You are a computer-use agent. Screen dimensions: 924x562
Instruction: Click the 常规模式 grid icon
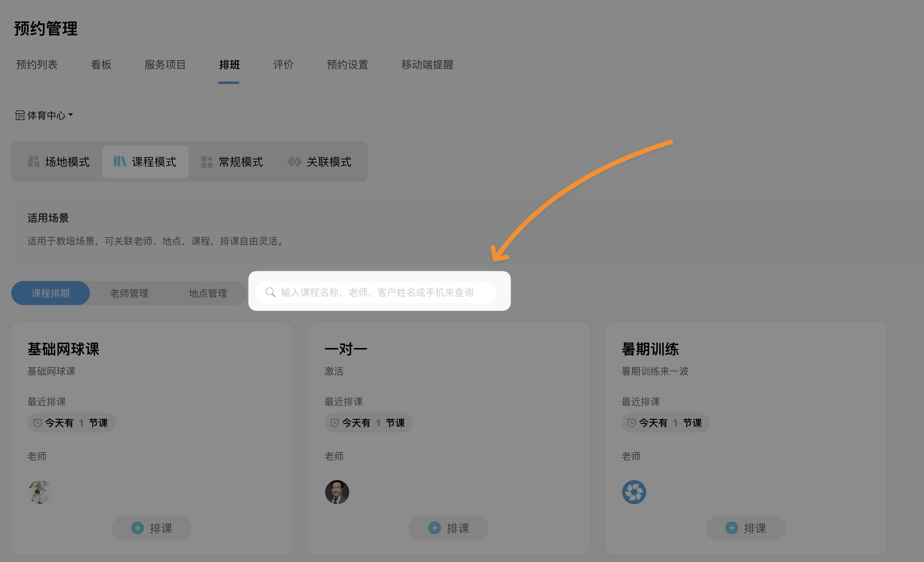207,162
